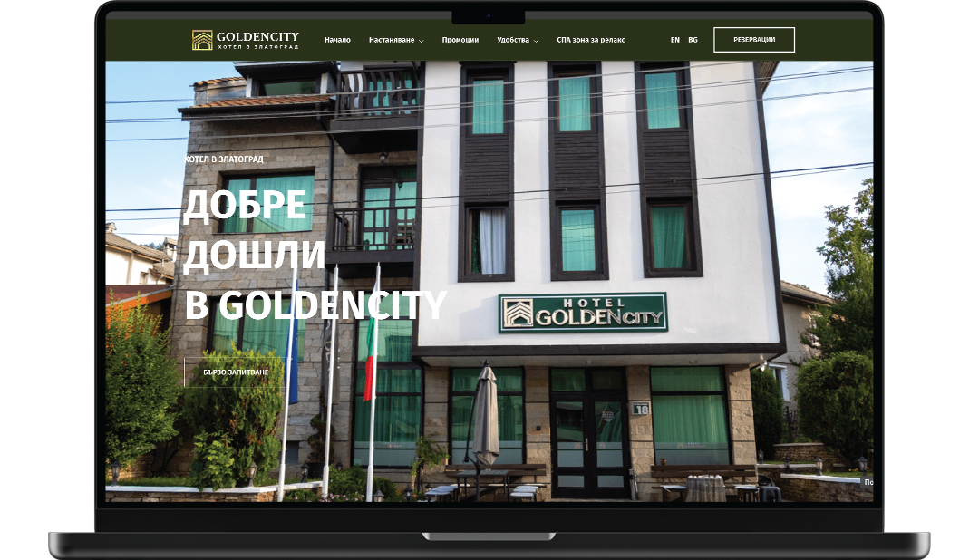Click the БЪРЗО ЗАПИТВАНЕ button
Screen dimensions: 979x560
(x=236, y=372)
